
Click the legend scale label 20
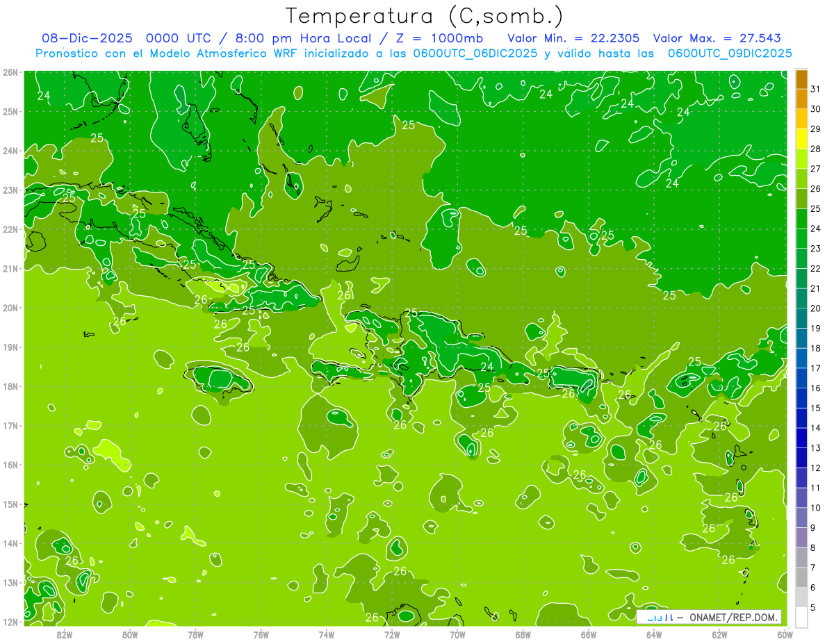point(815,308)
